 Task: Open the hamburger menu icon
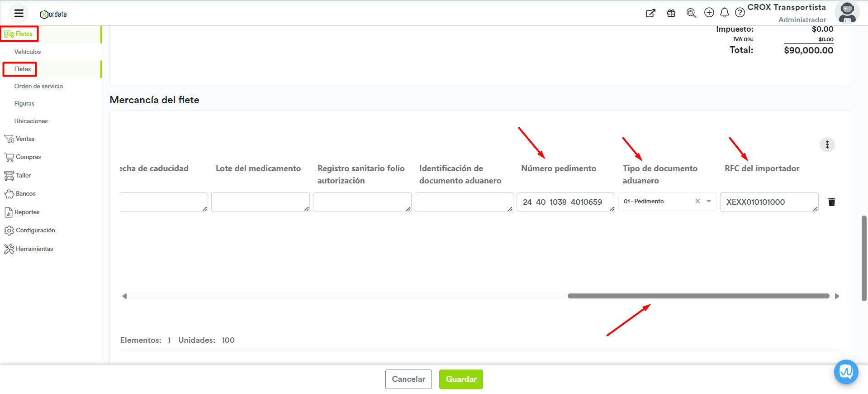click(x=19, y=13)
